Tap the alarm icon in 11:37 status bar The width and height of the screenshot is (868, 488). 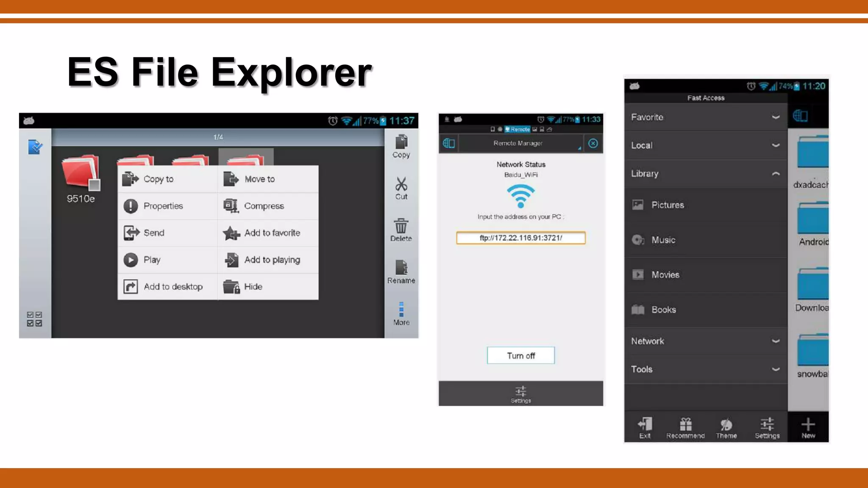(x=333, y=121)
